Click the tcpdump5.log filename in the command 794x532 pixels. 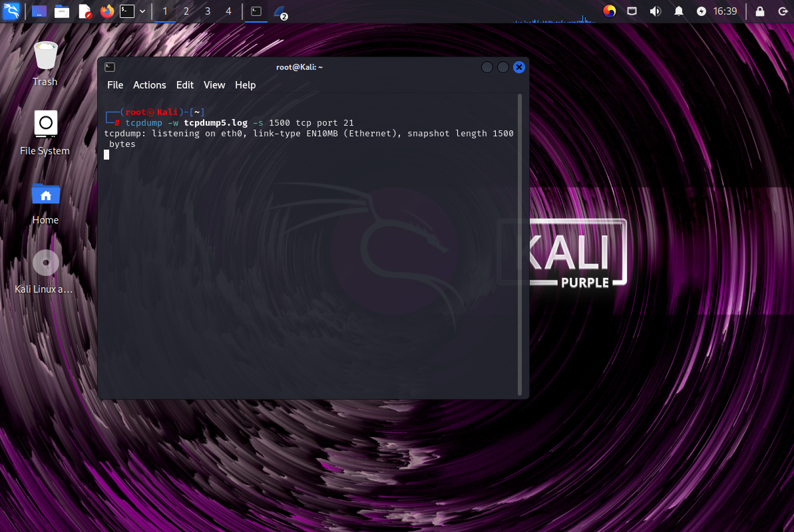(216, 122)
